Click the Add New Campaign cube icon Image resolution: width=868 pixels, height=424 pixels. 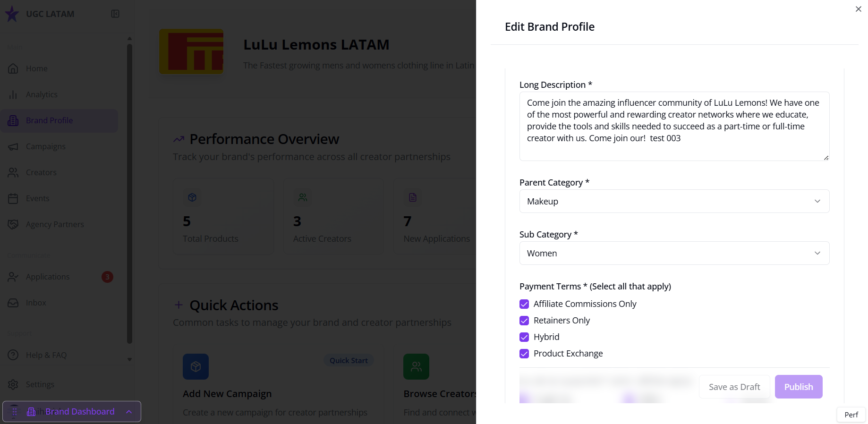[x=196, y=366]
